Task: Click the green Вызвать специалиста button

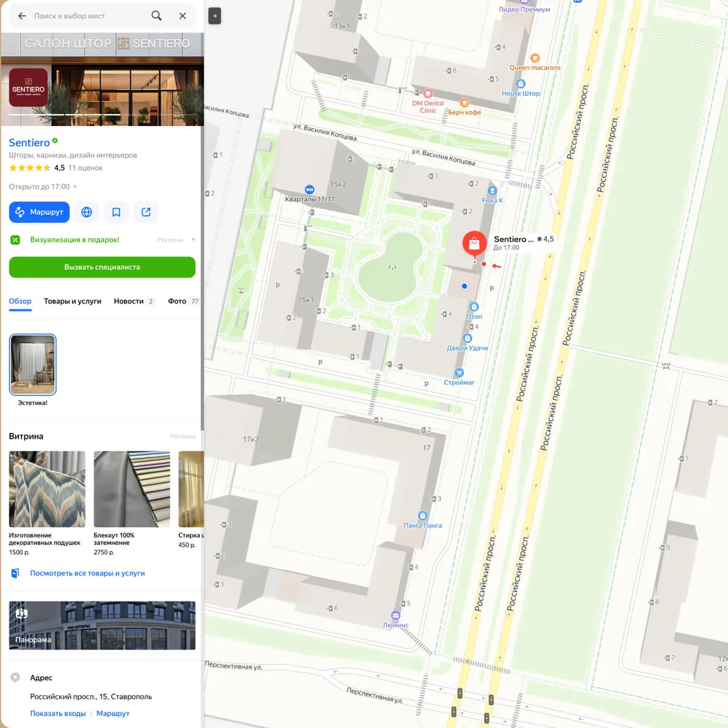Action: click(x=102, y=268)
